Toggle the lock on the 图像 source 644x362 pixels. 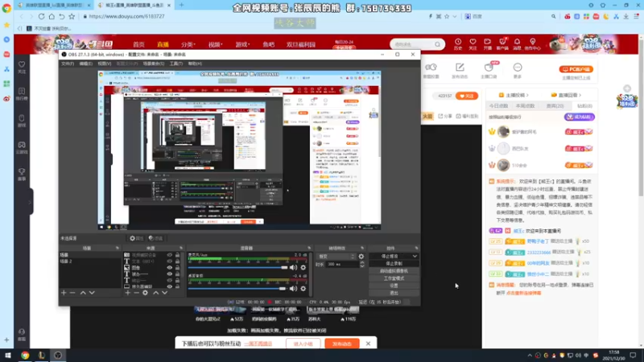coord(177,268)
